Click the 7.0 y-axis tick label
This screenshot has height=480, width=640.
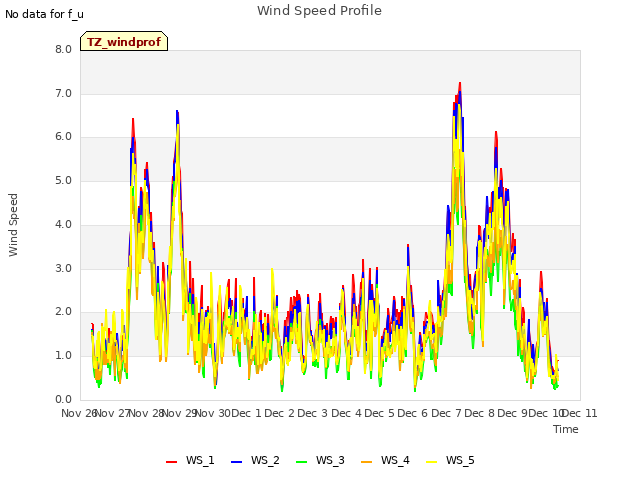click(63, 93)
